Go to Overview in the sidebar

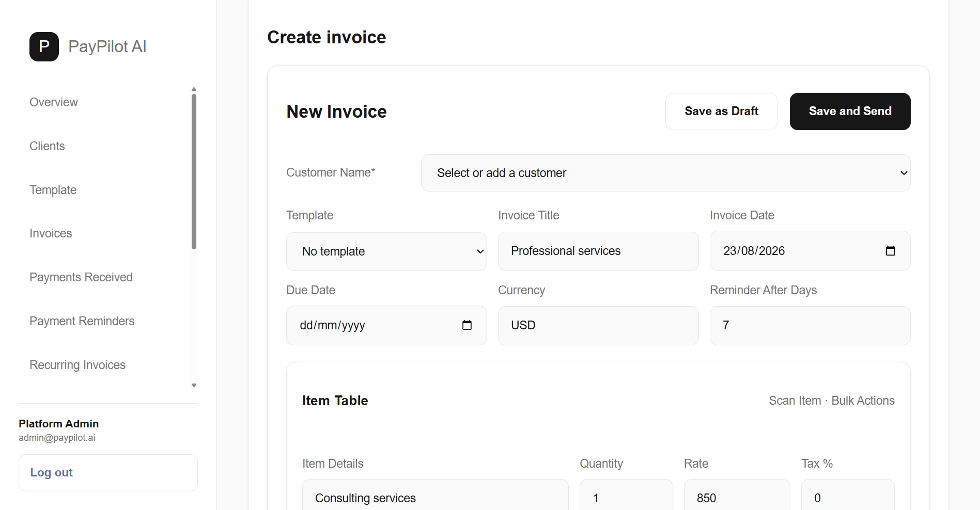(x=54, y=102)
